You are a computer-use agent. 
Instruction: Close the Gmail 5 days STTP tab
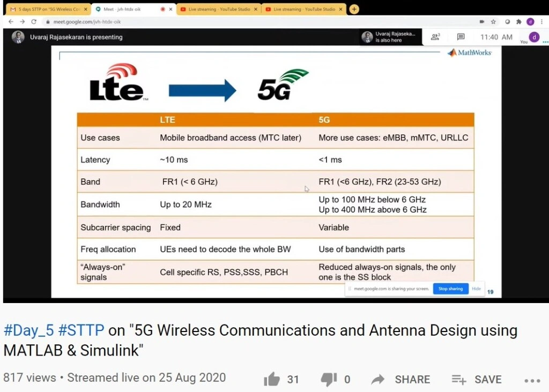tap(85, 9)
